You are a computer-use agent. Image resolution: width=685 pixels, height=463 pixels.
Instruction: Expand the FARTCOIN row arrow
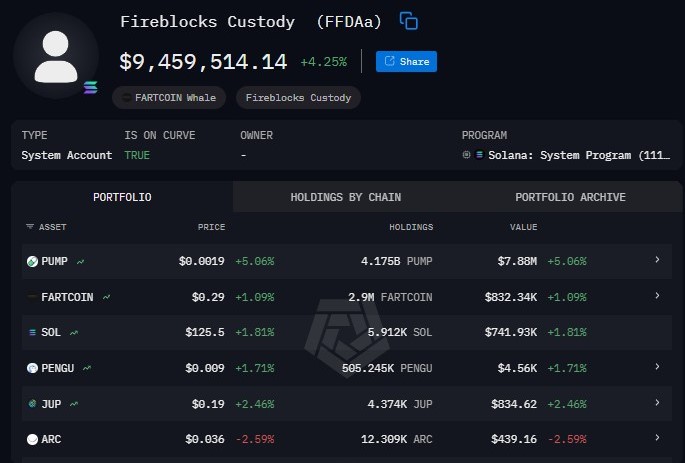pyautogui.click(x=657, y=296)
